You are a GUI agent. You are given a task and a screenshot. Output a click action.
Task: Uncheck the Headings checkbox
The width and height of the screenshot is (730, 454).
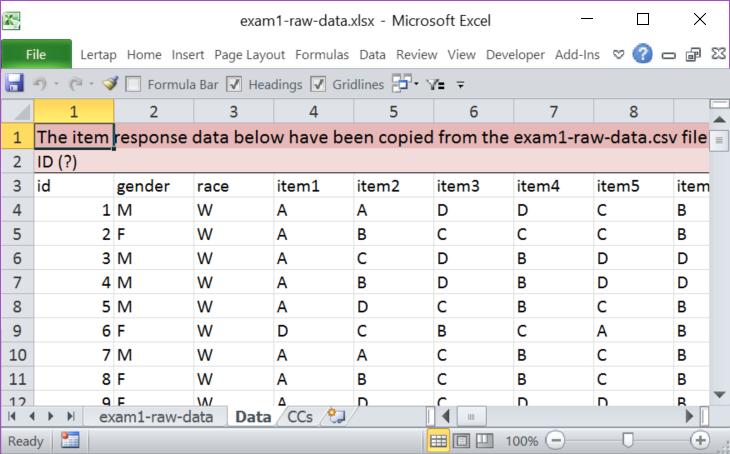click(234, 85)
